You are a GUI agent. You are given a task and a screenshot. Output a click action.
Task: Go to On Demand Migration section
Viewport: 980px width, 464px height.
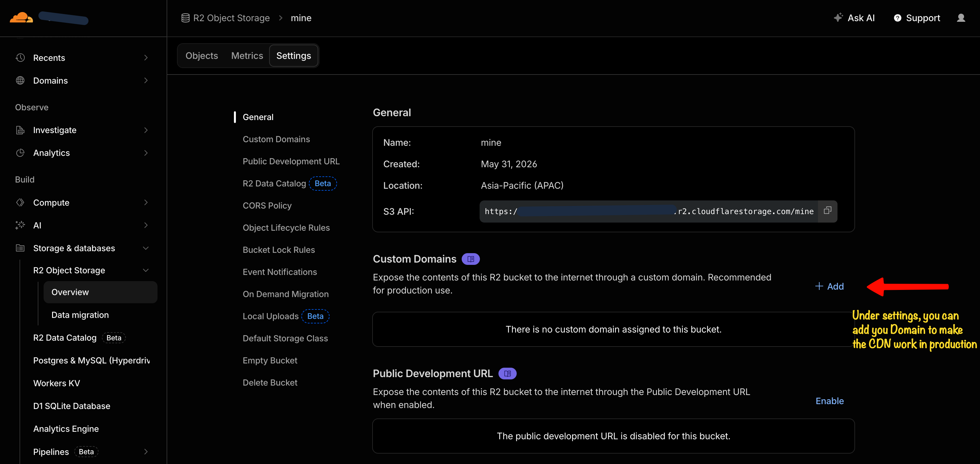tap(286, 294)
